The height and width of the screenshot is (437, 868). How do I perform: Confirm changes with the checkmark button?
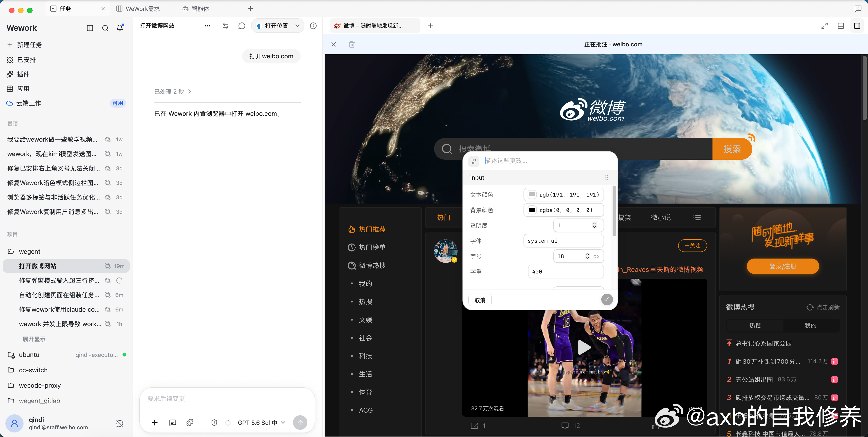click(x=607, y=299)
